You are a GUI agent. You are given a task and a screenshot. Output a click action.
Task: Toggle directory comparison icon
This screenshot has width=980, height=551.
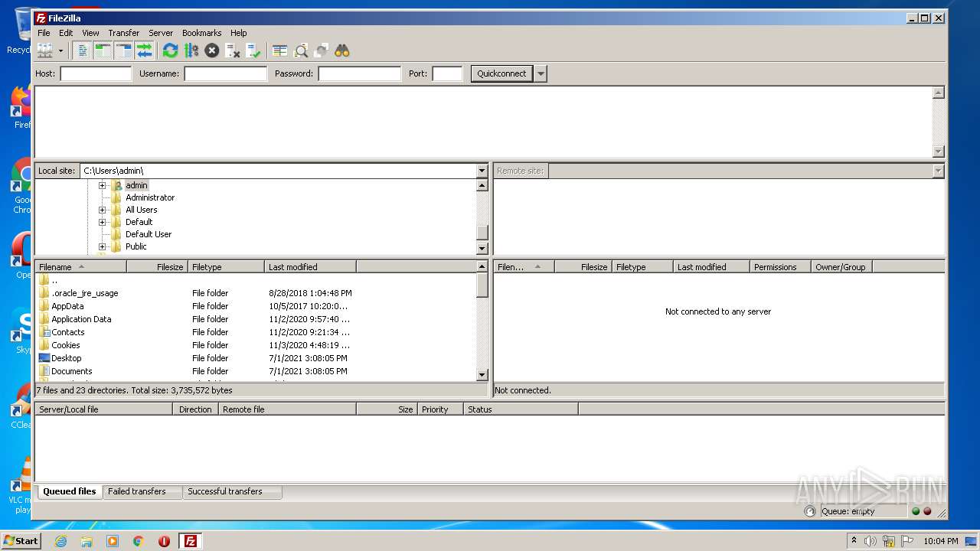[x=301, y=51]
